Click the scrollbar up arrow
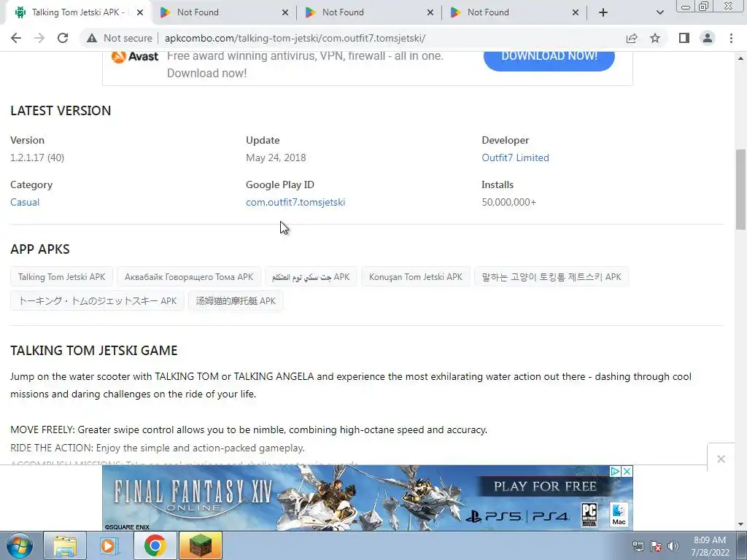 pyautogui.click(x=740, y=58)
